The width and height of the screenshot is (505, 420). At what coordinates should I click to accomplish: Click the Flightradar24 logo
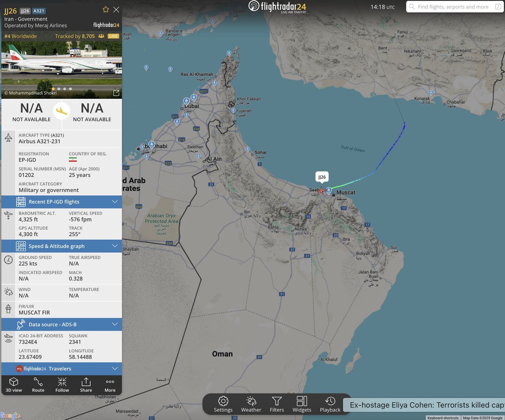click(x=277, y=7)
